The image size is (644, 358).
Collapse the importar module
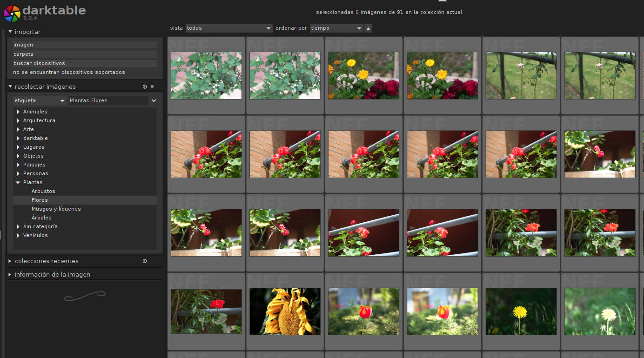pyautogui.click(x=10, y=32)
